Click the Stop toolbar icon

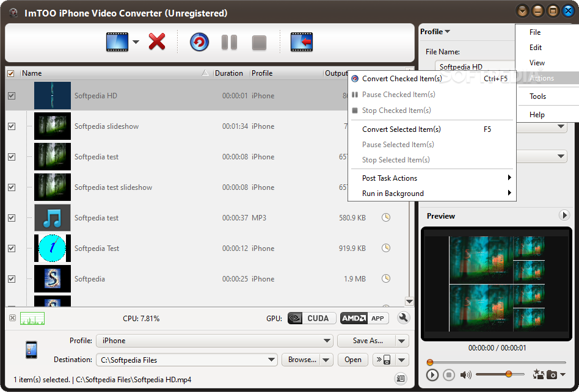pos(259,43)
